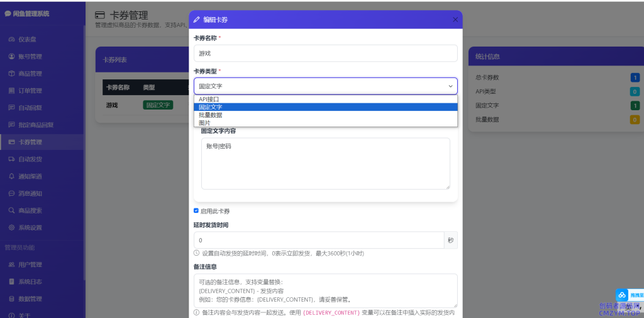Click the bell icon beside 通知渠道
Screen dimensions: 644x318
(x=11, y=176)
